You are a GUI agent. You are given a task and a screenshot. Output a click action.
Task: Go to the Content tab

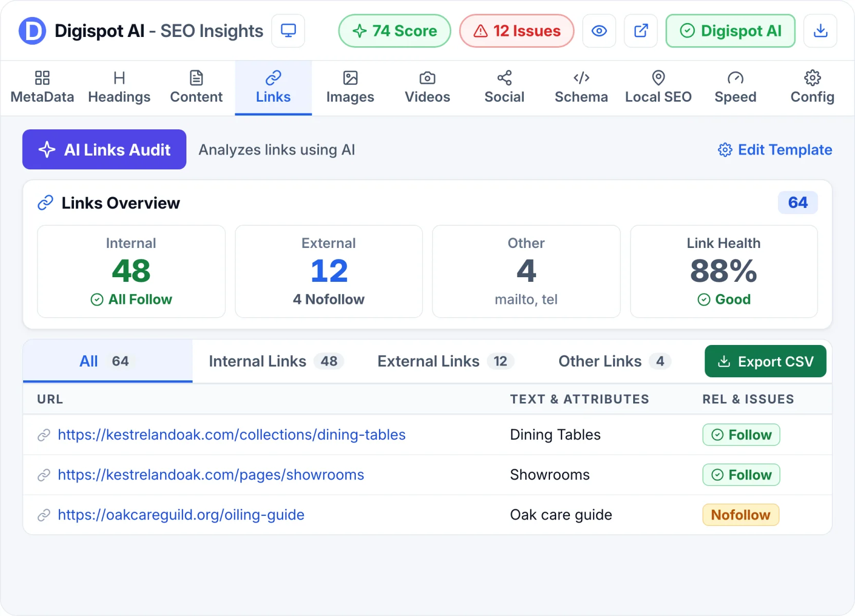[196, 88]
